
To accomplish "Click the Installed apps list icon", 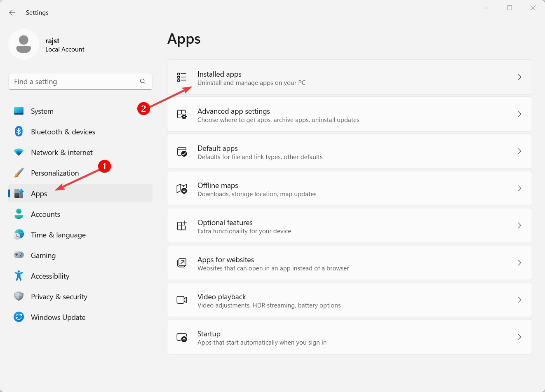I will 182,77.
